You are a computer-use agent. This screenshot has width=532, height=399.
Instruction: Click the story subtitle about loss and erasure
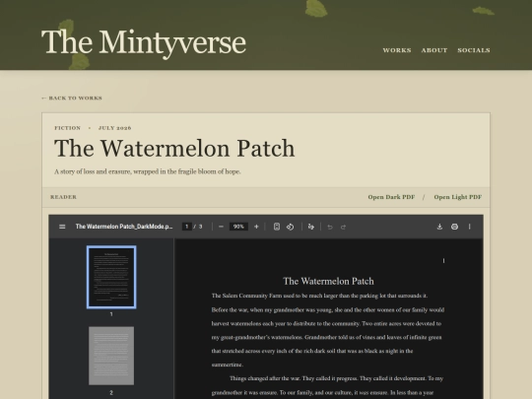click(148, 171)
